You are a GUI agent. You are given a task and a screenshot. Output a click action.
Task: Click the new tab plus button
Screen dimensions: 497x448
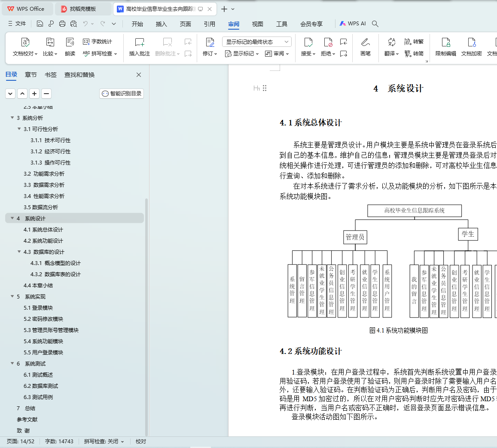[x=224, y=9]
